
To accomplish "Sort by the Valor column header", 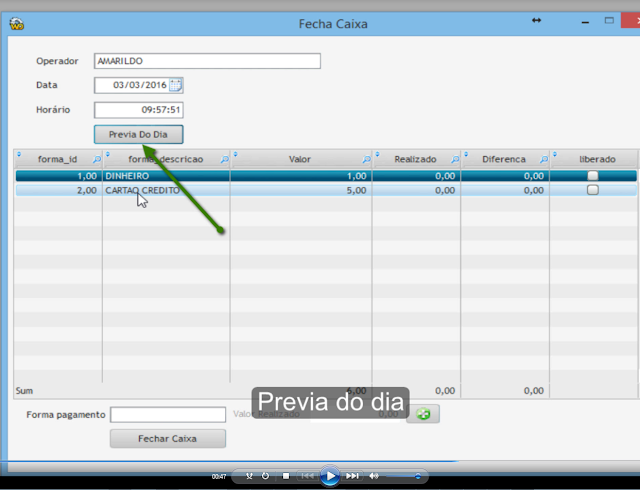I will tap(300, 159).
